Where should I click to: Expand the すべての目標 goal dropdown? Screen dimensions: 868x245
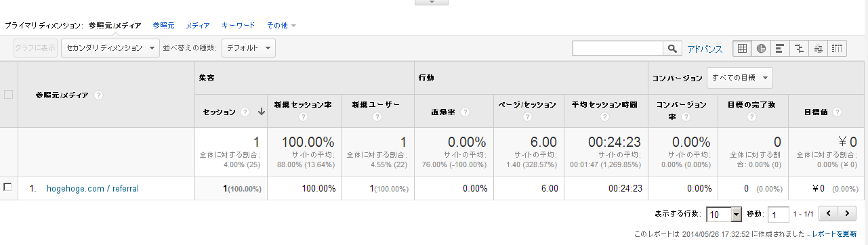coord(740,78)
